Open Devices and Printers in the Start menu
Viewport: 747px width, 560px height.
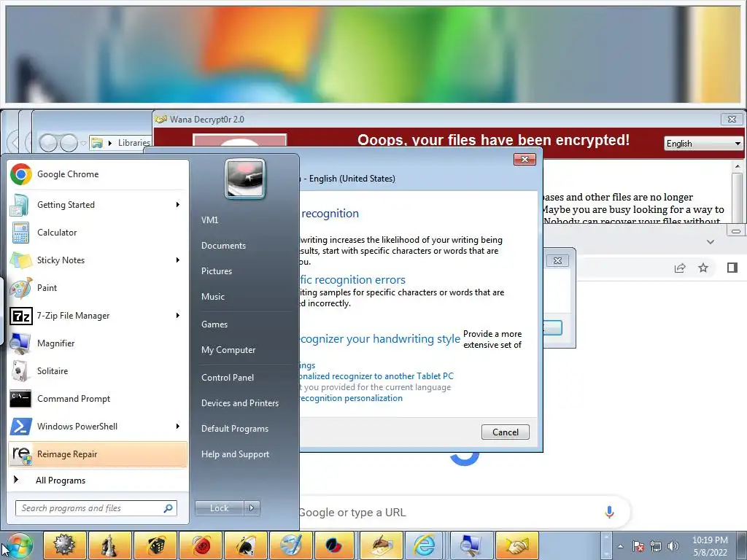(239, 403)
